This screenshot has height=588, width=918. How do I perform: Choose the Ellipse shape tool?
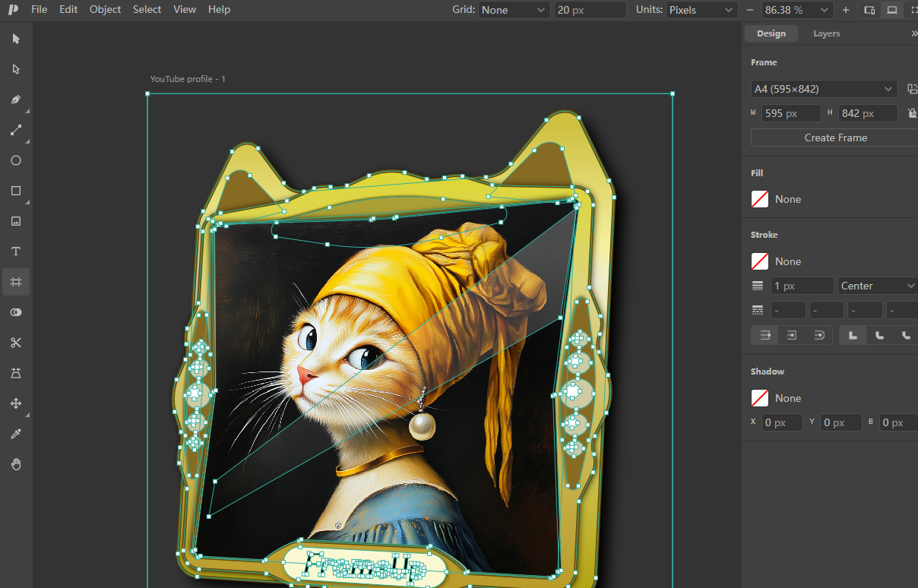tap(16, 160)
